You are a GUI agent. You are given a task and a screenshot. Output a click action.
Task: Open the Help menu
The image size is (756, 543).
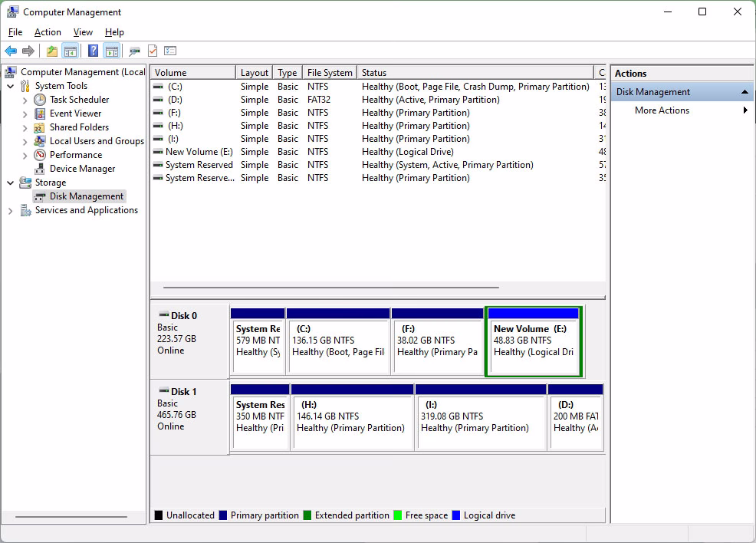tap(114, 32)
